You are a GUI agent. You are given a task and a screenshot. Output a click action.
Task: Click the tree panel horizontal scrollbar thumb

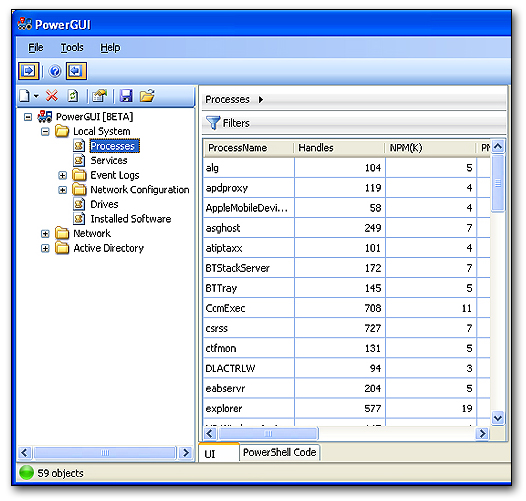[105, 453]
